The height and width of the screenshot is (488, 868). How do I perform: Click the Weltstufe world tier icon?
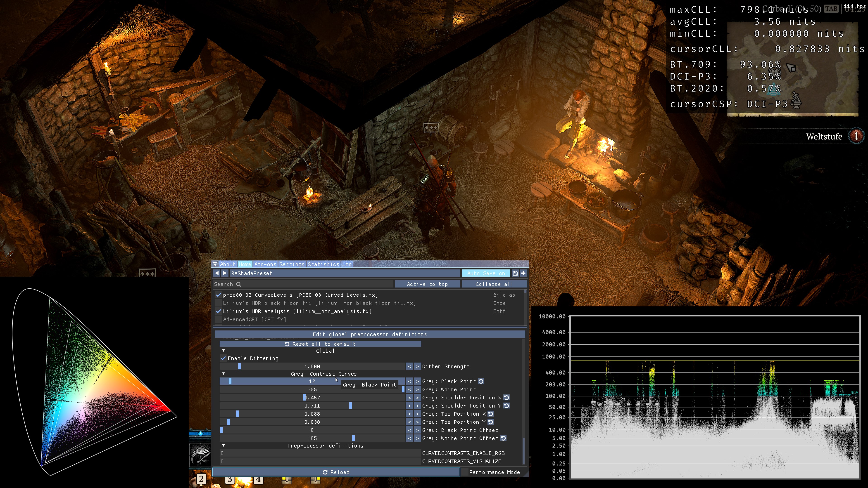click(x=856, y=136)
